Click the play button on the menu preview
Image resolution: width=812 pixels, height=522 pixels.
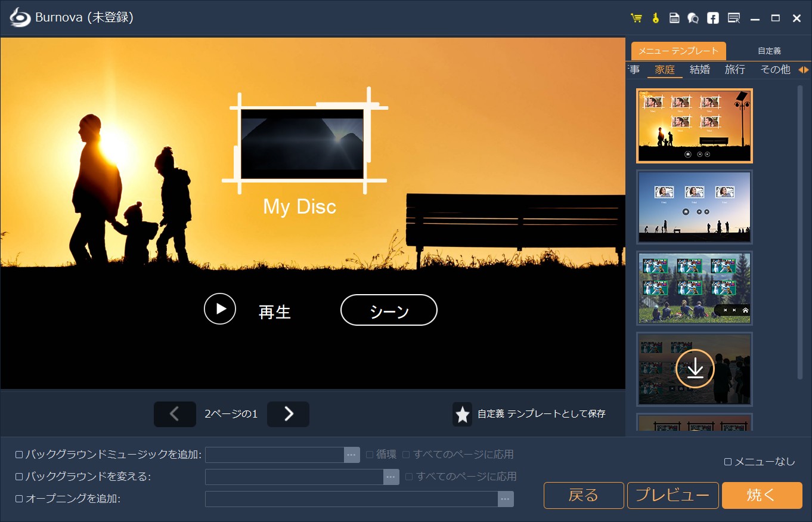[219, 309]
